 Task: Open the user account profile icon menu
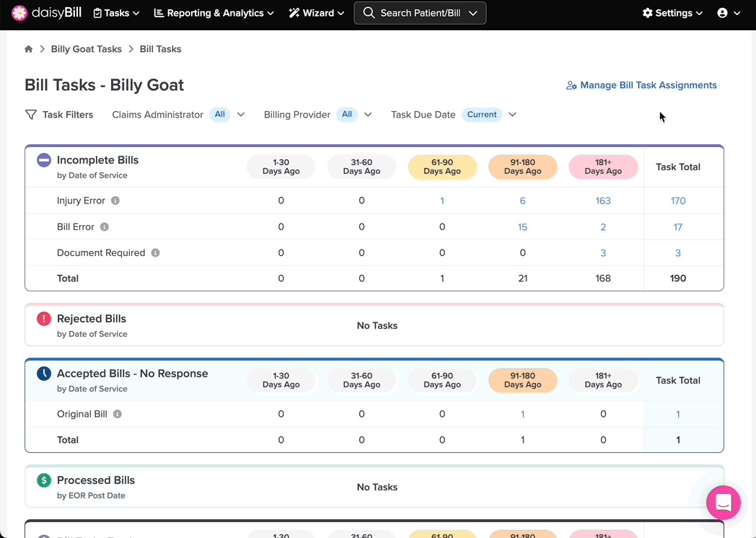click(x=728, y=13)
